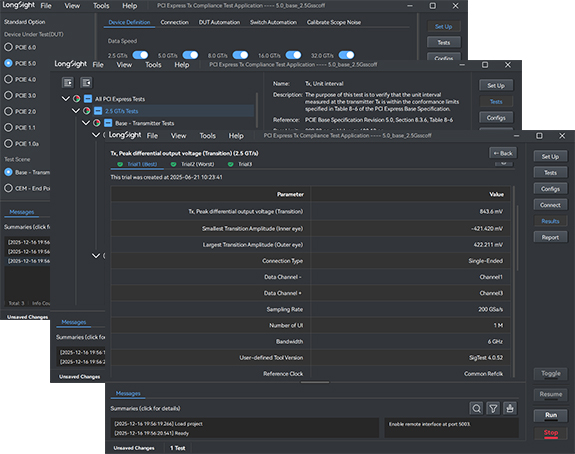This screenshot has height=454, width=575.
Task: Click the clear messages broom icon
Action: click(510, 408)
